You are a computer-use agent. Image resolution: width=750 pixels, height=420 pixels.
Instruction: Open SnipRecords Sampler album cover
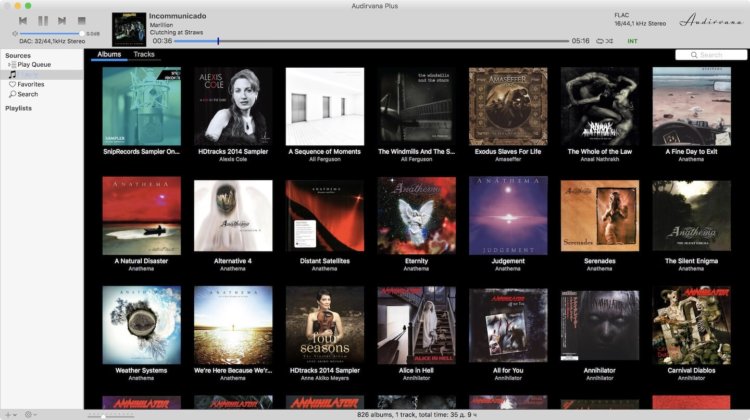coord(142,106)
